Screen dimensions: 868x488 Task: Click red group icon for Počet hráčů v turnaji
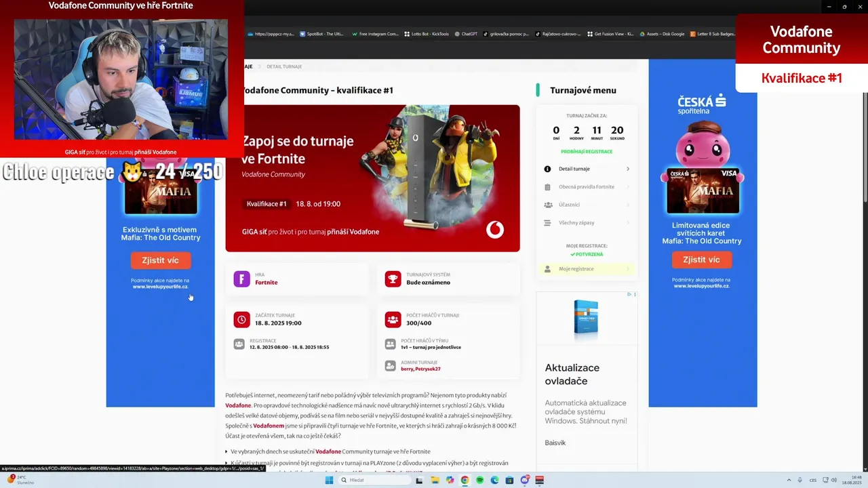(393, 319)
